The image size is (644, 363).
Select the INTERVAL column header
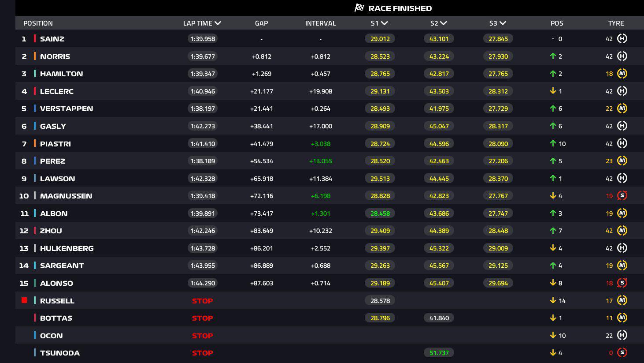pos(321,23)
